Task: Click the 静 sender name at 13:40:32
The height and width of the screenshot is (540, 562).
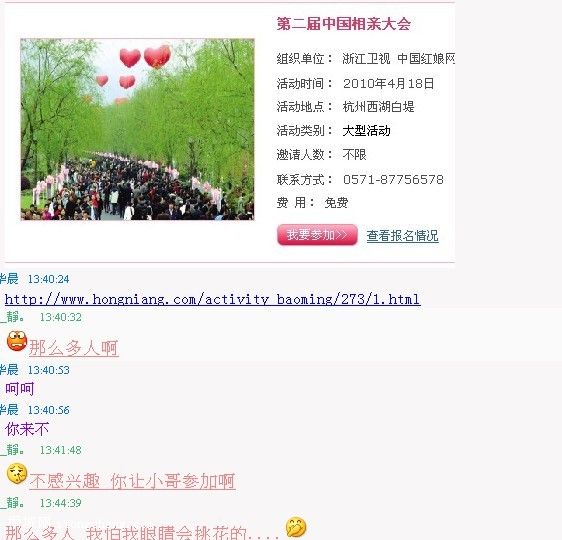Action: point(13,317)
